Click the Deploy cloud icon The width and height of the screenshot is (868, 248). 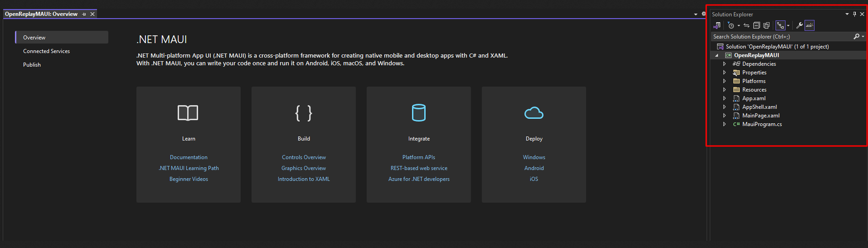tap(534, 113)
